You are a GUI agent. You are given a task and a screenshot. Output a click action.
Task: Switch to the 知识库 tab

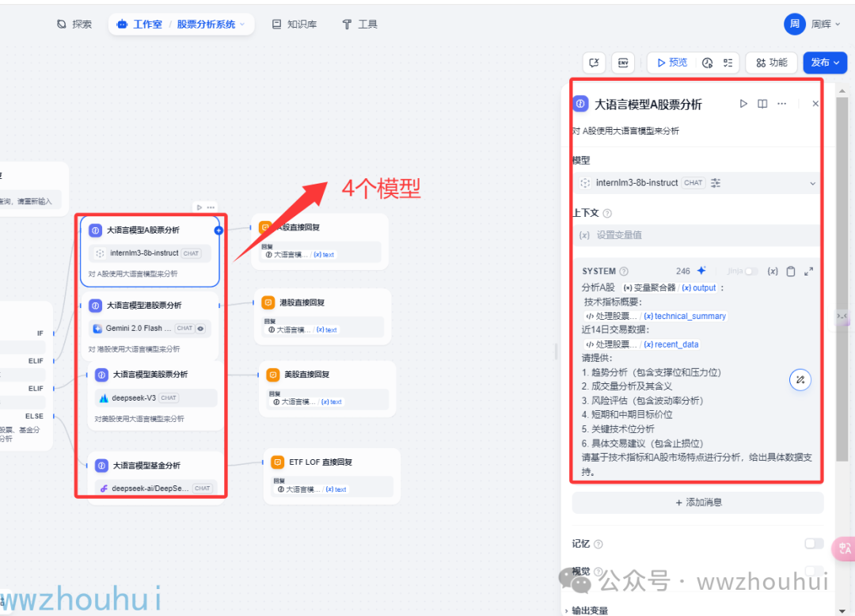(x=294, y=25)
